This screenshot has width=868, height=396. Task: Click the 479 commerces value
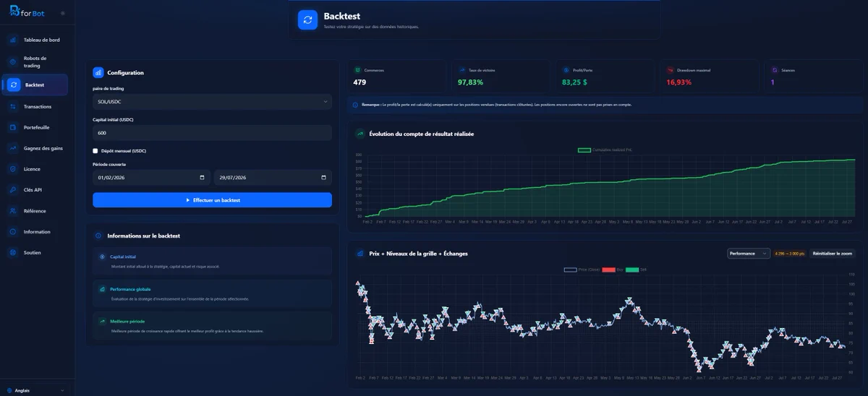click(x=359, y=82)
